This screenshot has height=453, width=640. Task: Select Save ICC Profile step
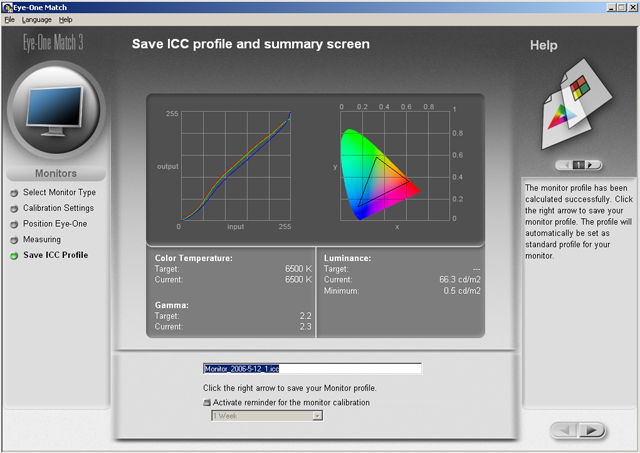coord(56,255)
